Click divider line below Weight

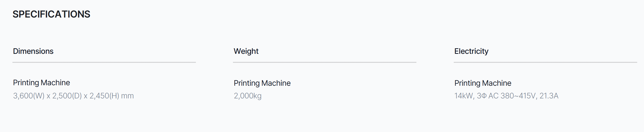pos(324,62)
